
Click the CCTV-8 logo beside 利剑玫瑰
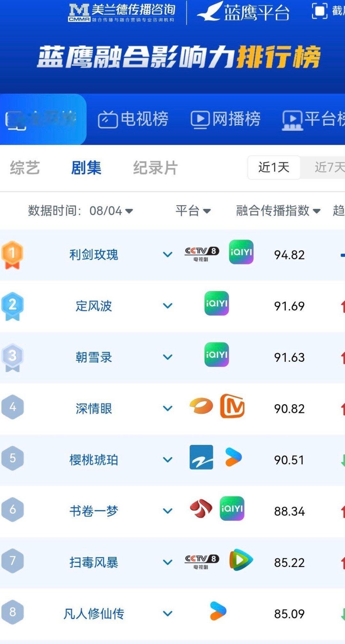[x=202, y=254]
